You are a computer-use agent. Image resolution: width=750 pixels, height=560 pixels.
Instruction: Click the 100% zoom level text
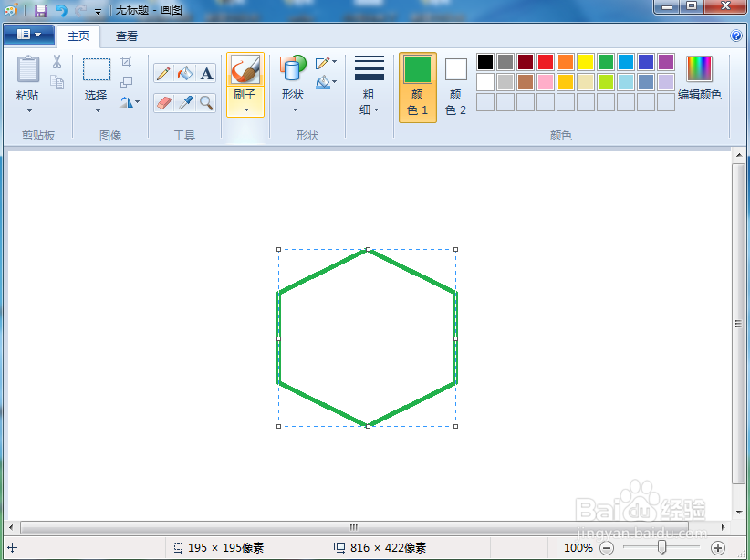(x=578, y=548)
